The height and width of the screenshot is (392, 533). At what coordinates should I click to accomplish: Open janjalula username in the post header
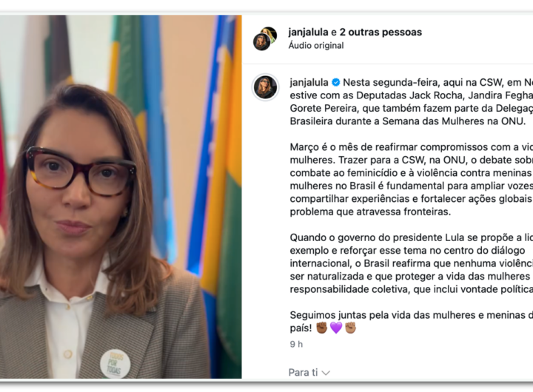pos(308,32)
